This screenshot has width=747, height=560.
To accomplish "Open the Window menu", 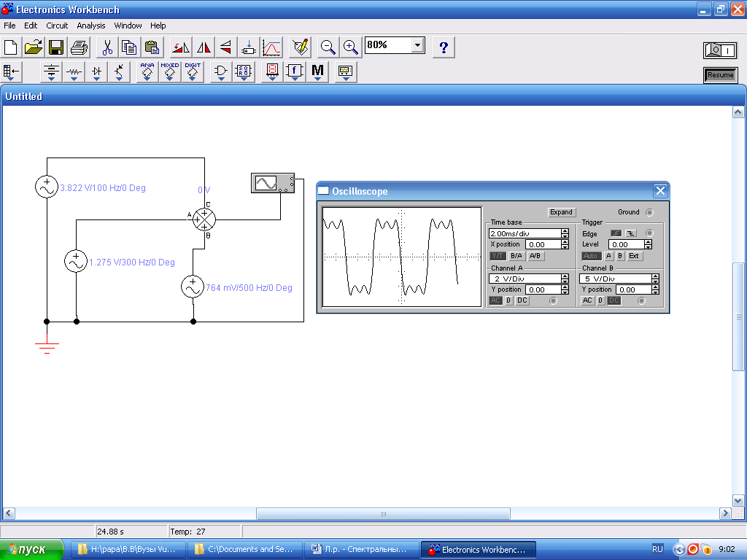I will pos(128,26).
